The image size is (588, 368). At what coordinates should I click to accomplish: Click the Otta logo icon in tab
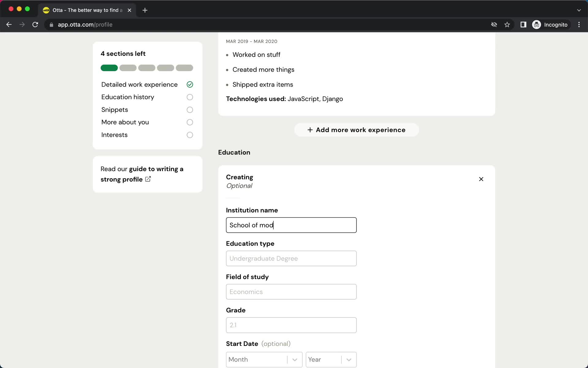(46, 10)
